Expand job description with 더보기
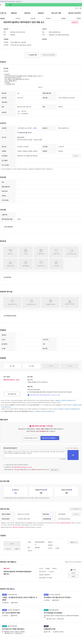 pos(41,87)
